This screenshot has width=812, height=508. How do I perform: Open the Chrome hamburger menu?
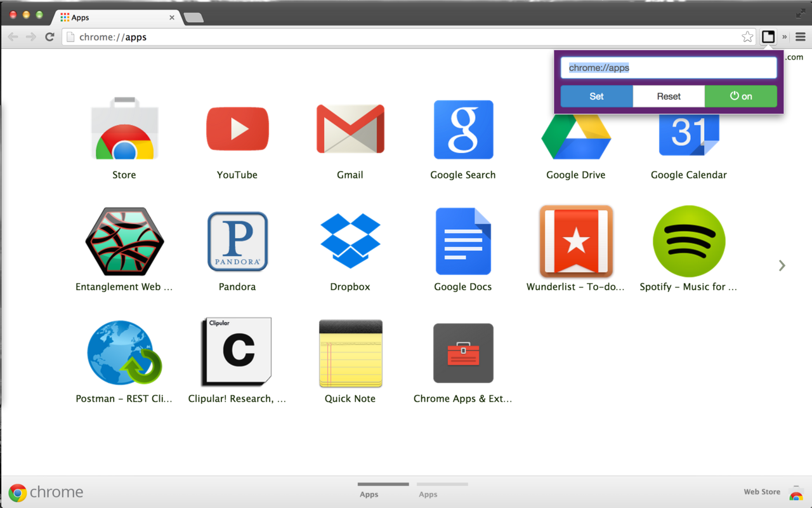(801, 37)
